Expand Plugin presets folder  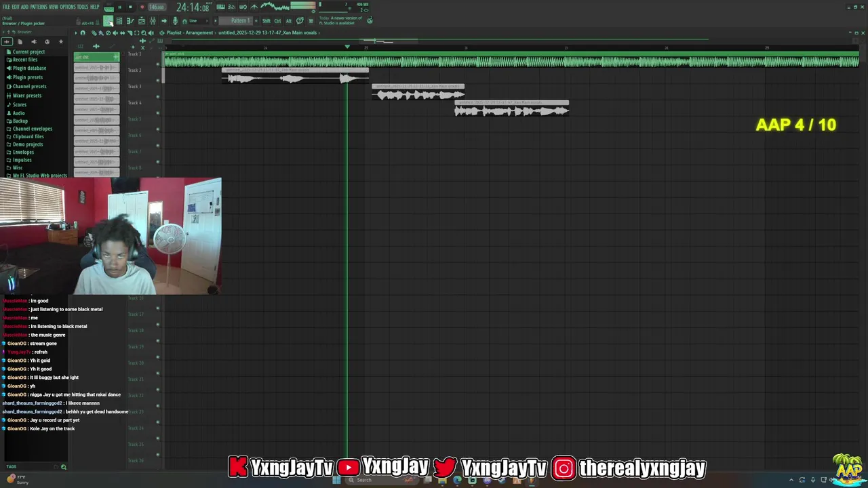[27, 77]
